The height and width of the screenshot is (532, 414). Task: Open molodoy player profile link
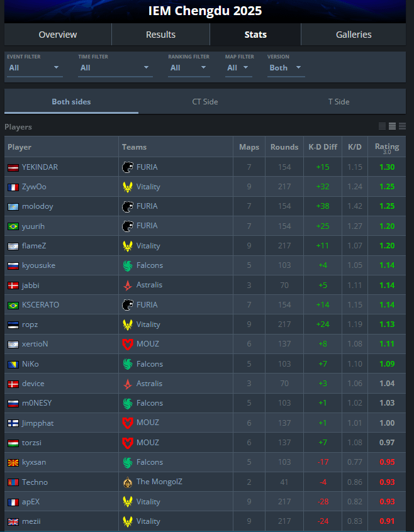[37, 206]
